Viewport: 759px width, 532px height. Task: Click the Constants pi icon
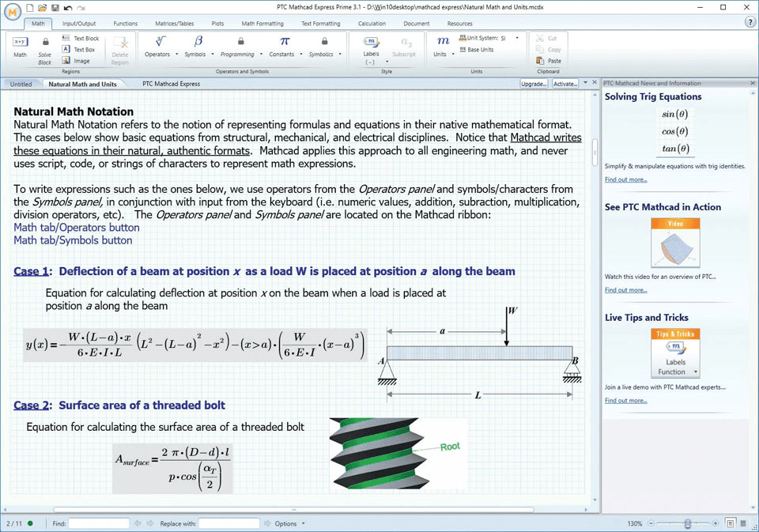[x=285, y=42]
